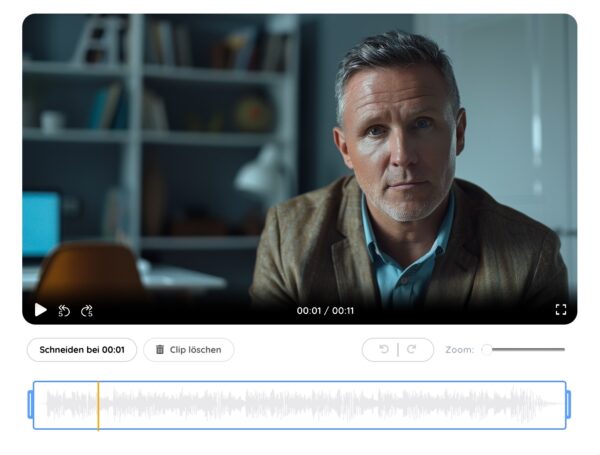
Task: Click the zoom slider handle
Action: [x=487, y=350]
